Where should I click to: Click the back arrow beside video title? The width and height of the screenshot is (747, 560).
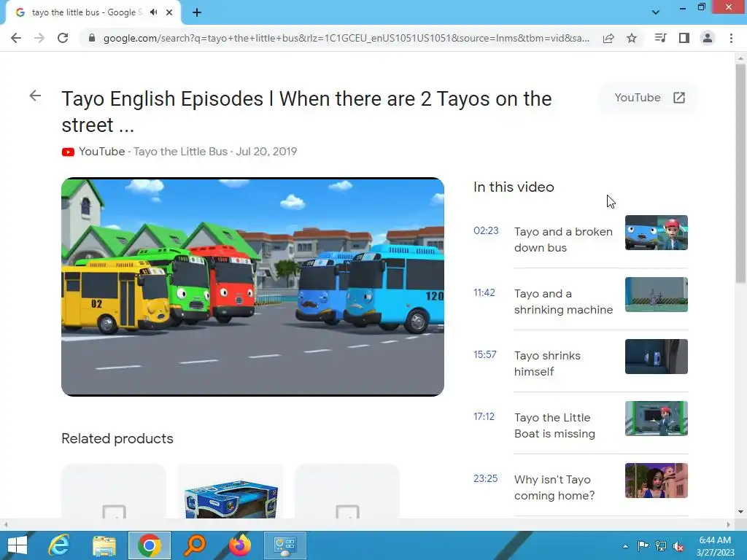tap(35, 96)
